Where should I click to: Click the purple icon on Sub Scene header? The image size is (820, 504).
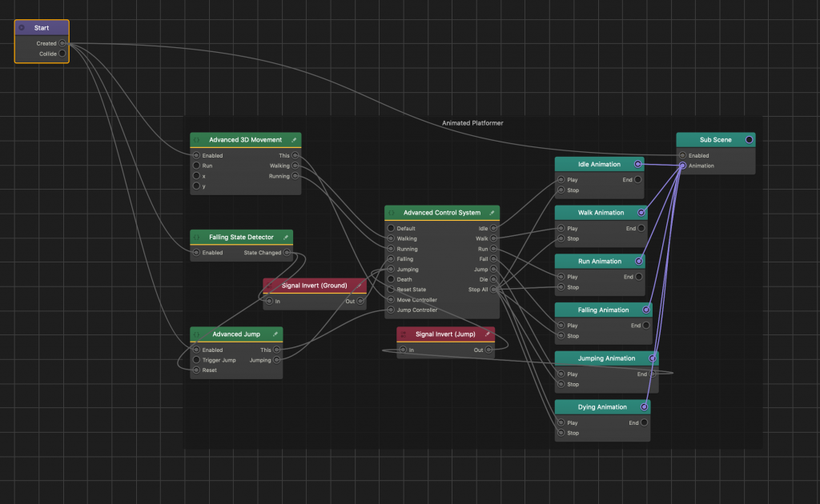tap(750, 138)
